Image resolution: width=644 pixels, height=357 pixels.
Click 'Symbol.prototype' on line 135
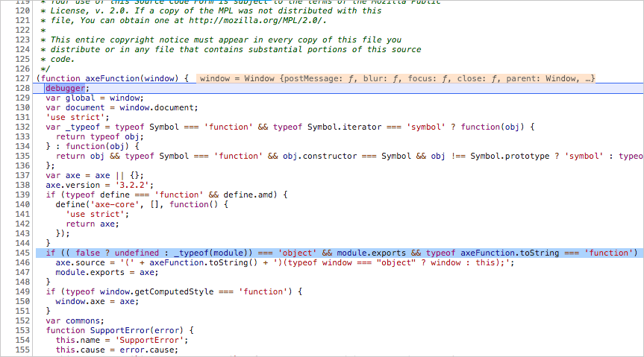pos(510,157)
